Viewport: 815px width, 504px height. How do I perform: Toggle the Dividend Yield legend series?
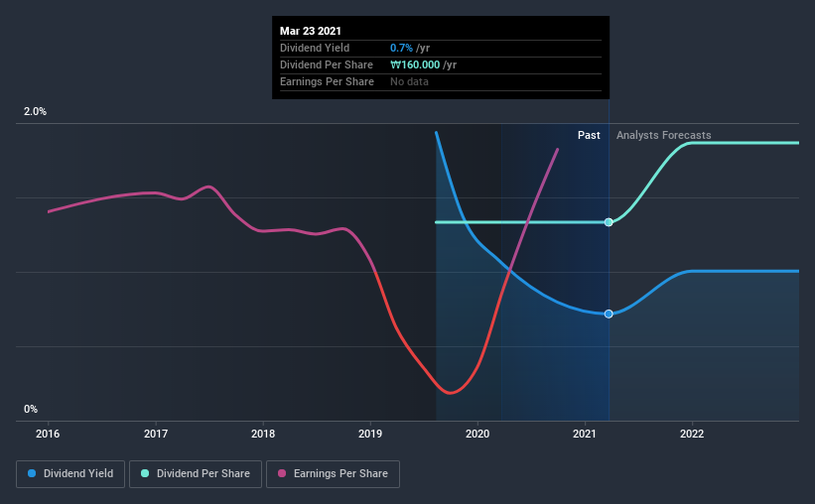coord(70,474)
